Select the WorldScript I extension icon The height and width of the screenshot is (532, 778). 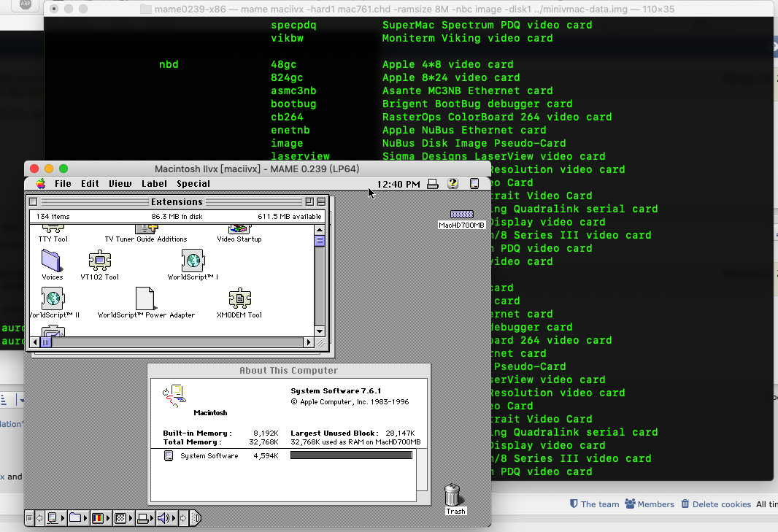pyautogui.click(x=193, y=260)
